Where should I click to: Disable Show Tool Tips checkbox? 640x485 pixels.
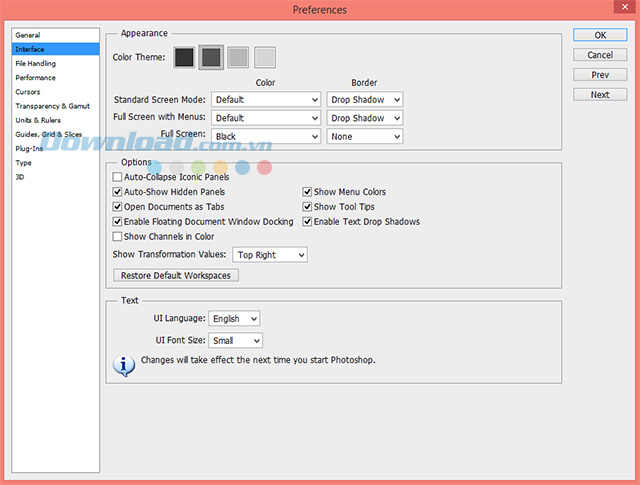pos(307,207)
